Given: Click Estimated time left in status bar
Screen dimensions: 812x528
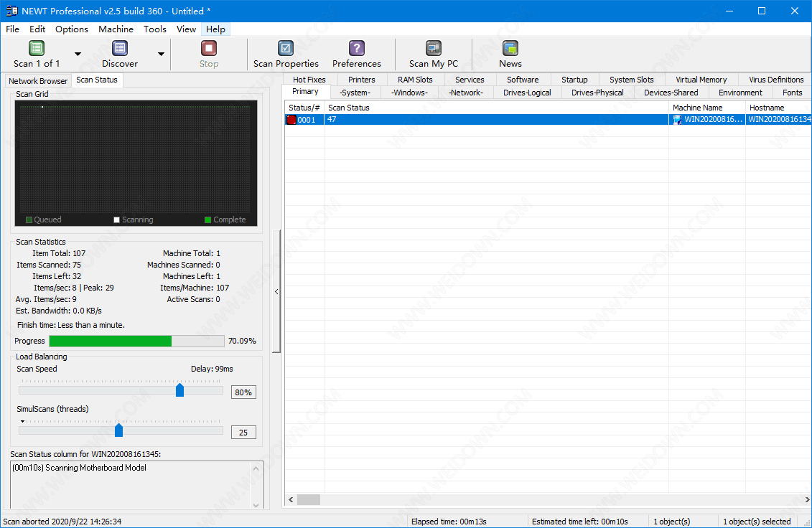Looking at the screenshot, I should [x=579, y=522].
